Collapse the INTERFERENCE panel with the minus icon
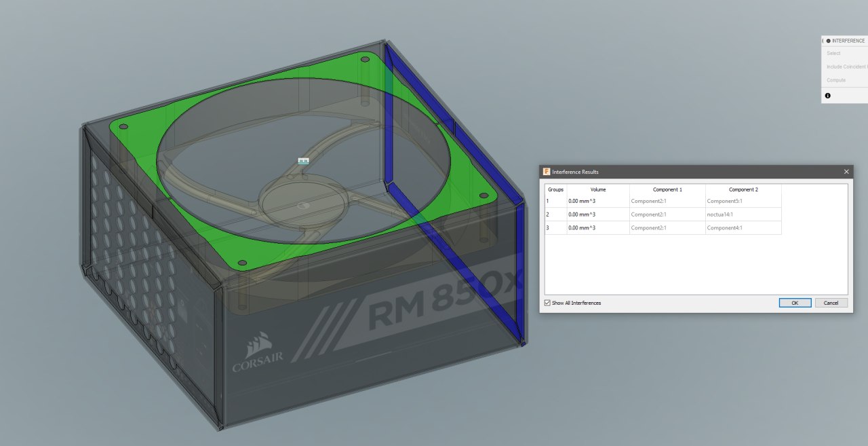Image resolution: width=868 pixels, height=446 pixels. (828, 41)
